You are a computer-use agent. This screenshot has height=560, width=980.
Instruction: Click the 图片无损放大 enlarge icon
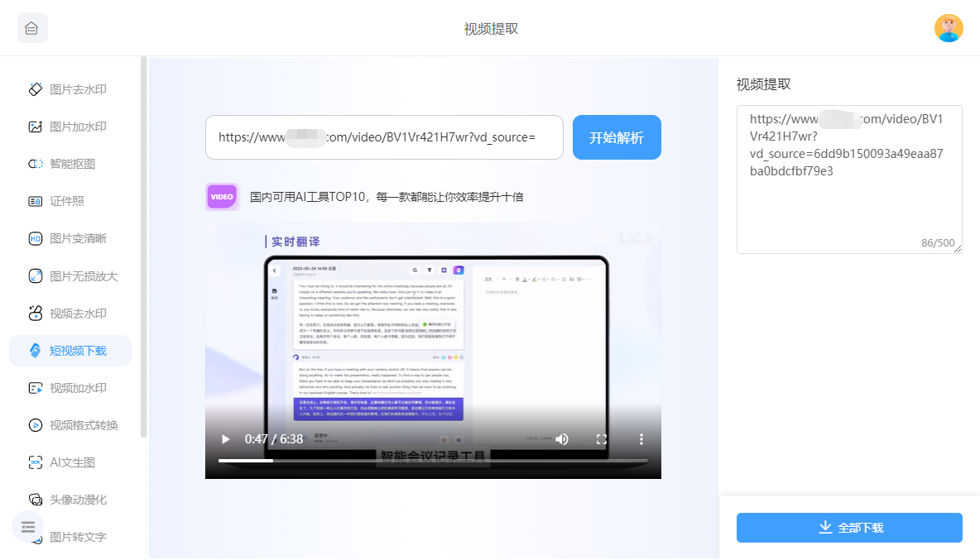click(36, 276)
